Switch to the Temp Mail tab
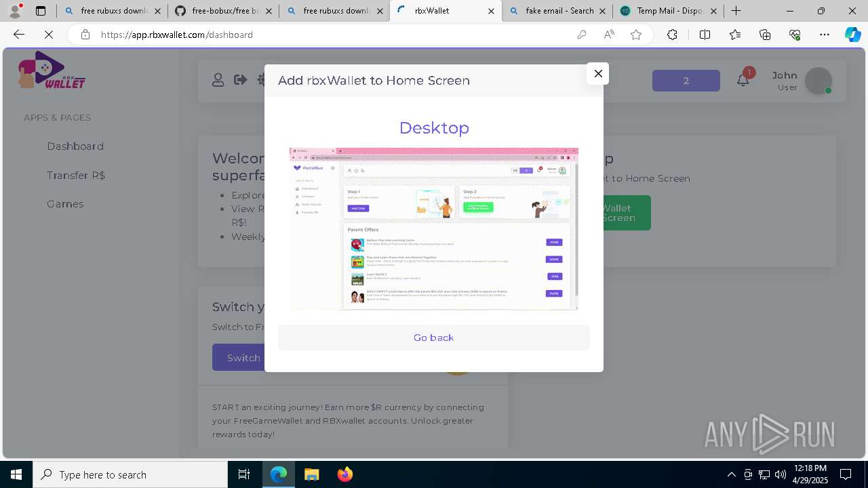 (669, 11)
